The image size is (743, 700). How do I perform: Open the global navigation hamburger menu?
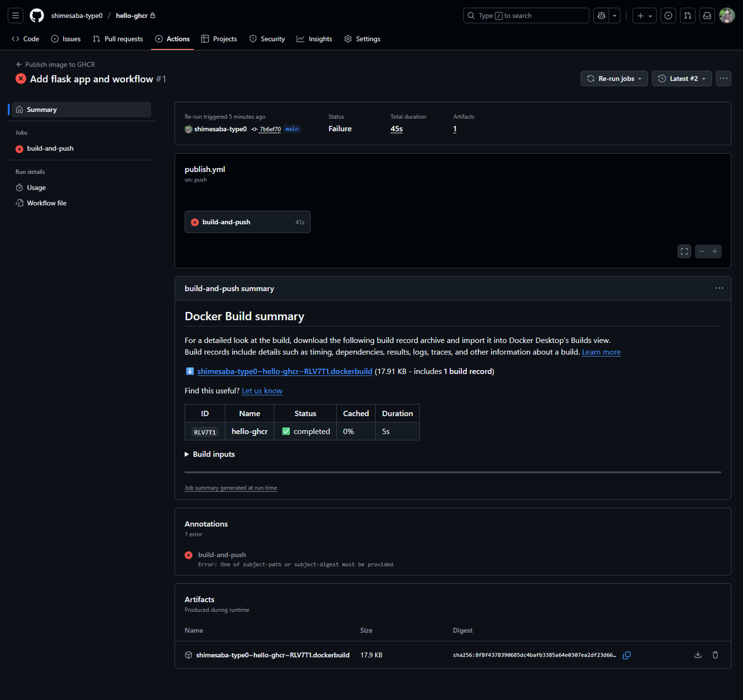tap(15, 15)
